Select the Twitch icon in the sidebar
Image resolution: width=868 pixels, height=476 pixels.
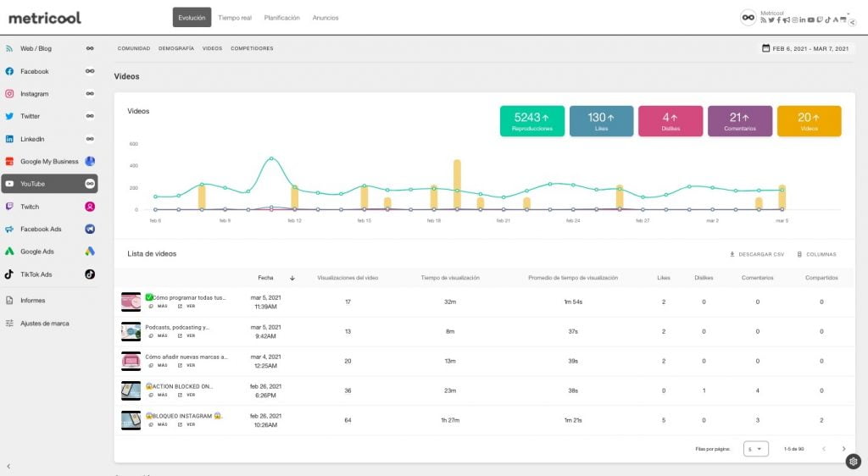pyautogui.click(x=9, y=206)
